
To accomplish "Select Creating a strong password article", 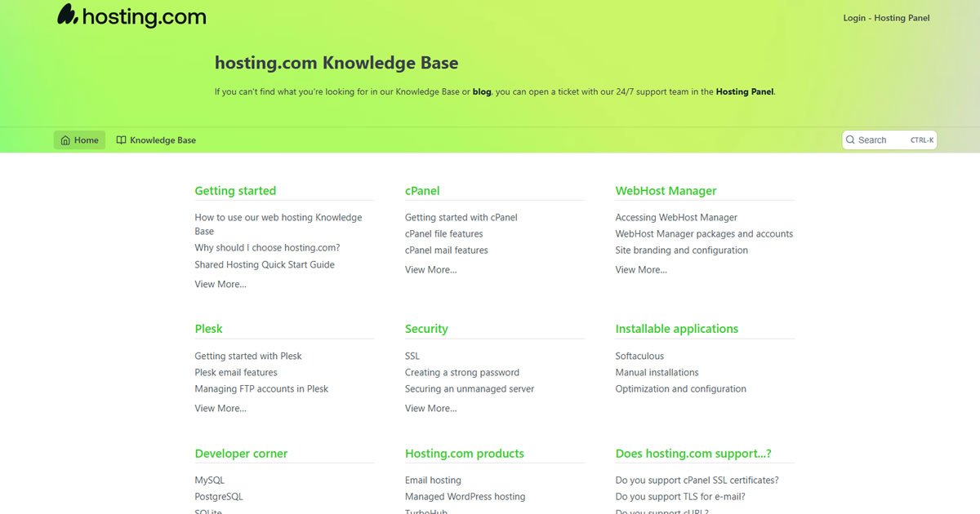I will pyautogui.click(x=461, y=373).
